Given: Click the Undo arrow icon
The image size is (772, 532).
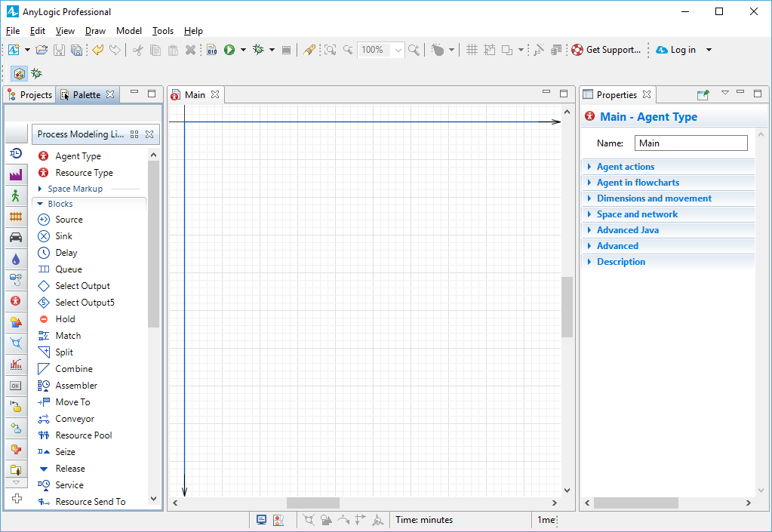Looking at the screenshot, I should click(x=97, y=50).
